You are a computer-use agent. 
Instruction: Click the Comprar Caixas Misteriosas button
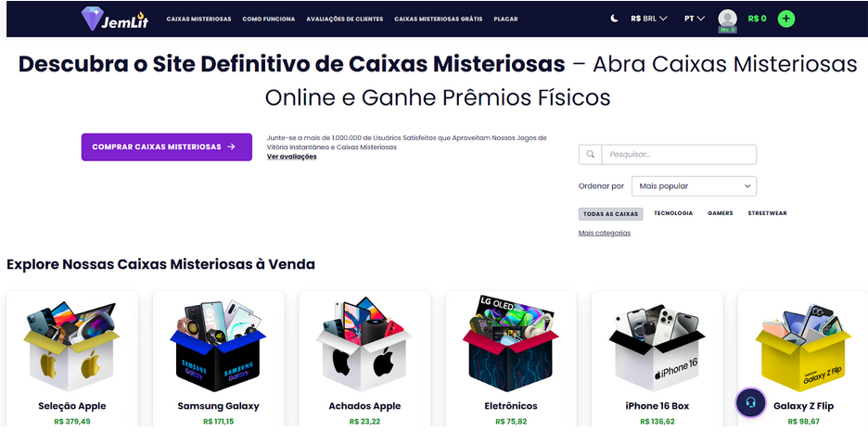(x=167, y=147)
